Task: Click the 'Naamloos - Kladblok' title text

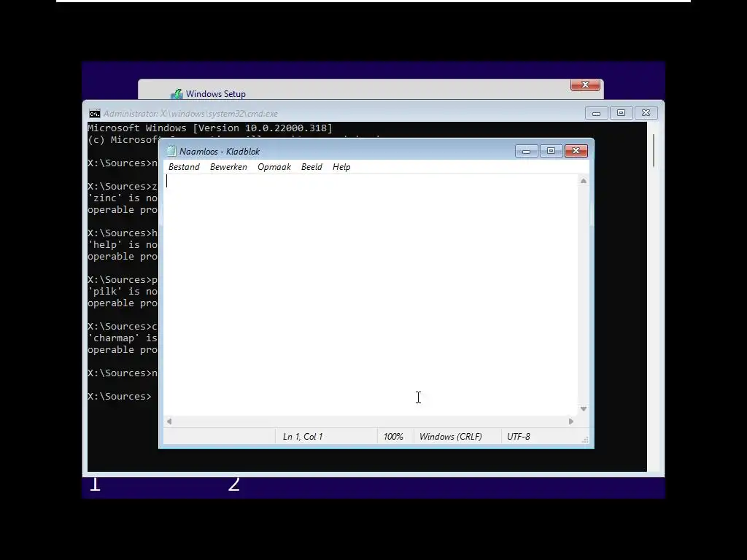Action: pyautogui.click(x=220, y=152)
